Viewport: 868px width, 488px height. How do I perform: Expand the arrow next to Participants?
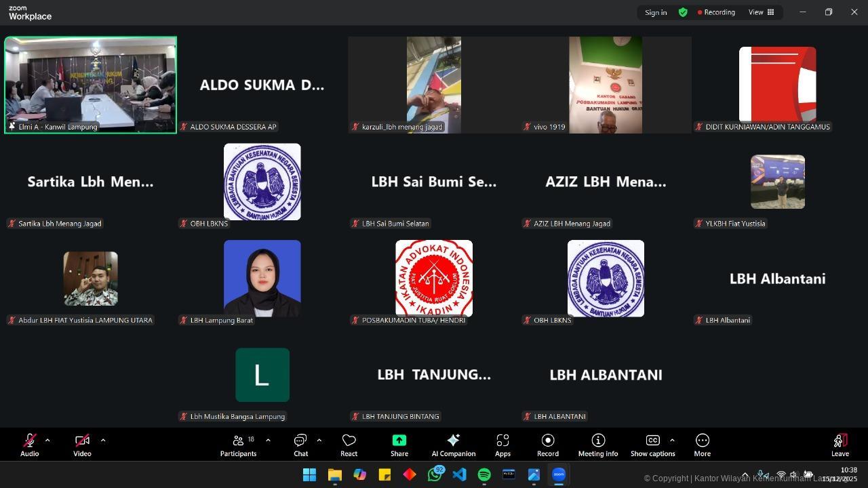[x=268, y=441]
